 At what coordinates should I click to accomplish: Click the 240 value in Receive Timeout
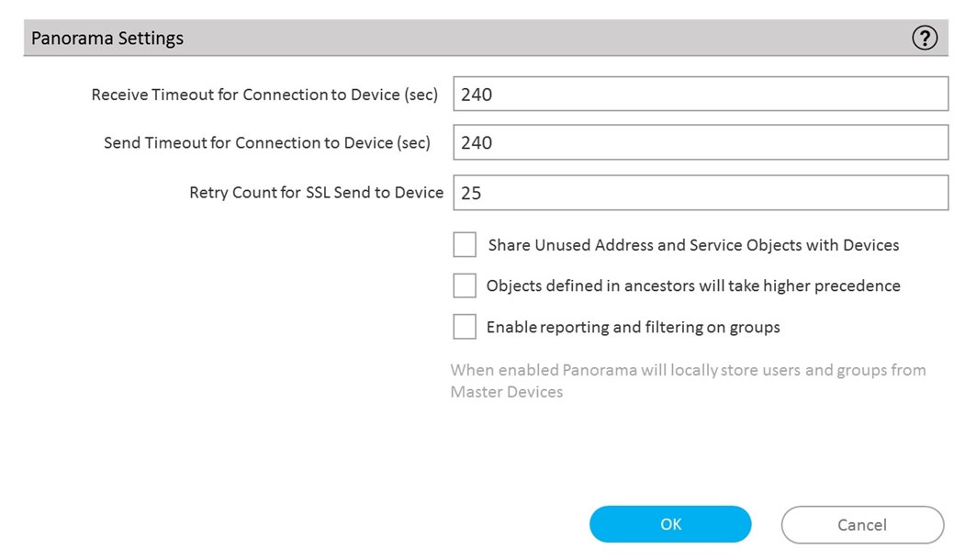pyautogui.click(x=477, y=95)
